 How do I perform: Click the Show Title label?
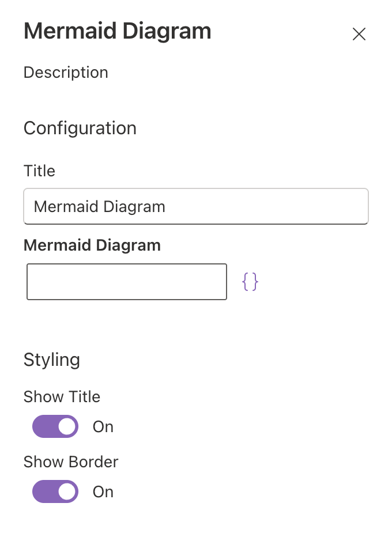(62, 397)
